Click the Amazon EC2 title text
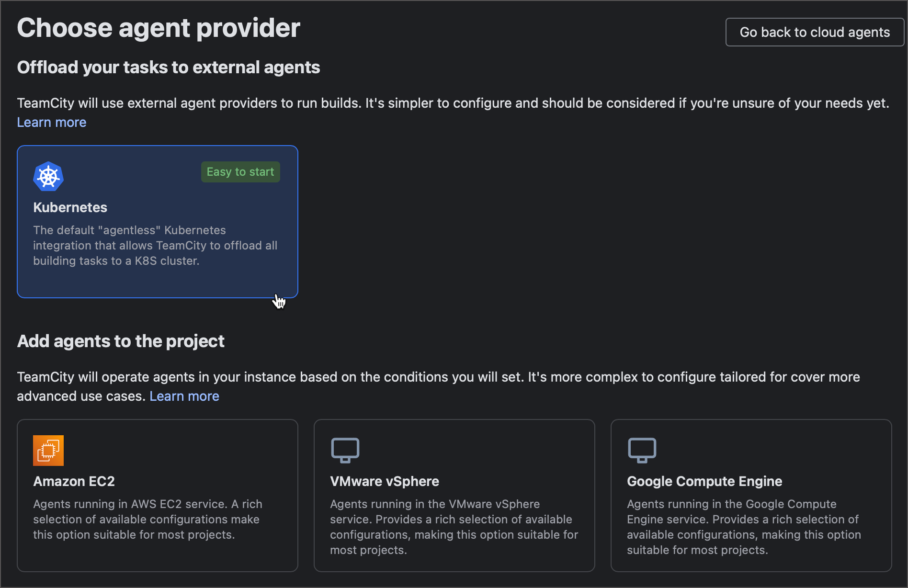Viewport: 908px width, 588px height. 74,481
